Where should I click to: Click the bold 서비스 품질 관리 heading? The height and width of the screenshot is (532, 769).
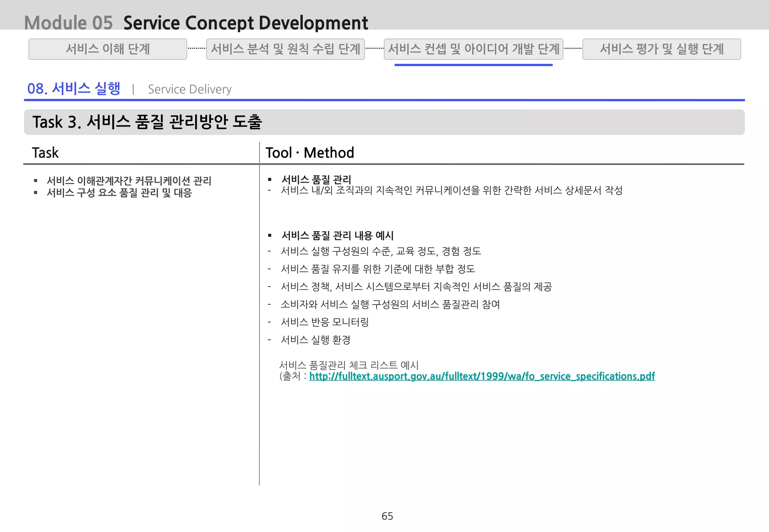316,180
